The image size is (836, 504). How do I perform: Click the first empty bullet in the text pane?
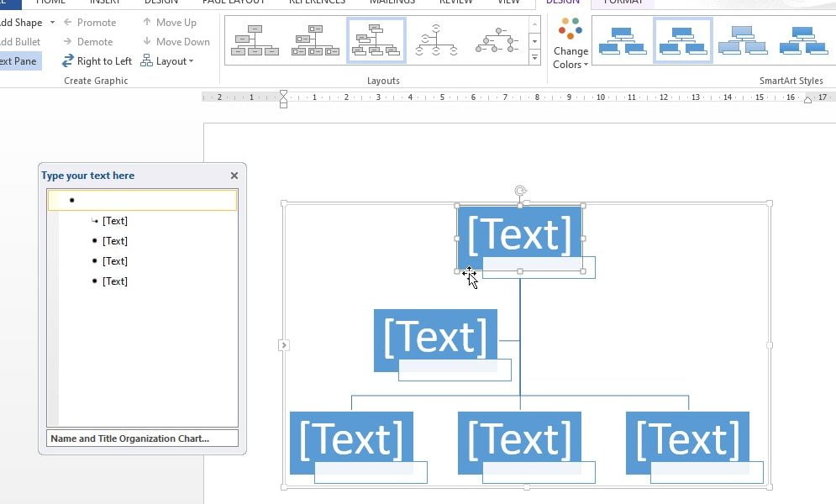[x=143, y=201]
